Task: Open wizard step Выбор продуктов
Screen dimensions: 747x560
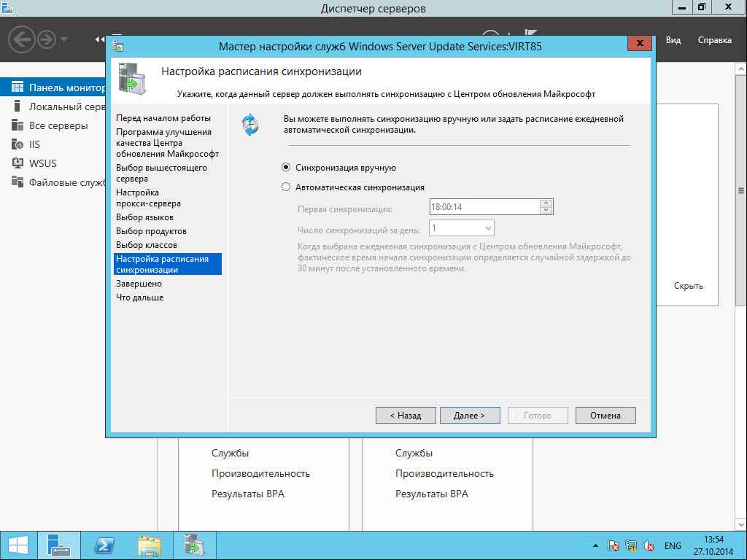Action: (151, 231)
